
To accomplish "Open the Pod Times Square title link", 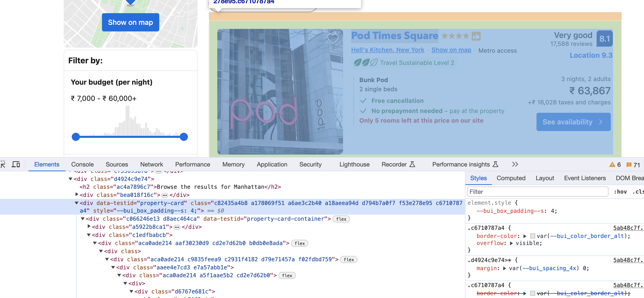I will pos(395,36).
